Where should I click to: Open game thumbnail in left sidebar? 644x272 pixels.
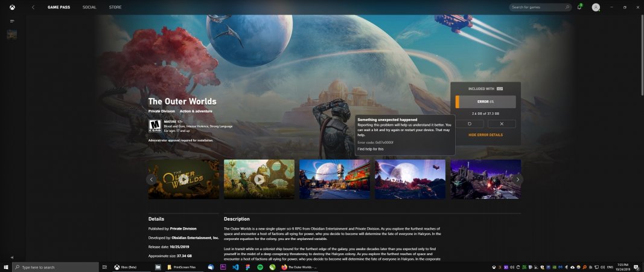(12, 34)
